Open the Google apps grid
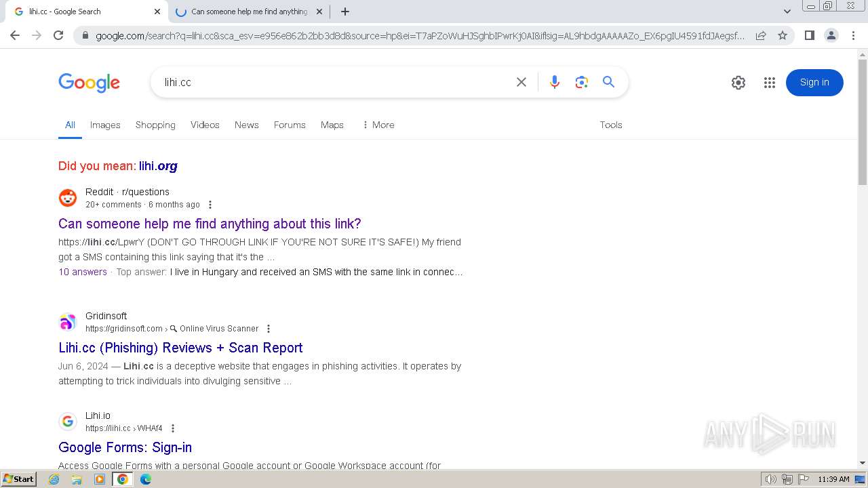 point(769,83)
